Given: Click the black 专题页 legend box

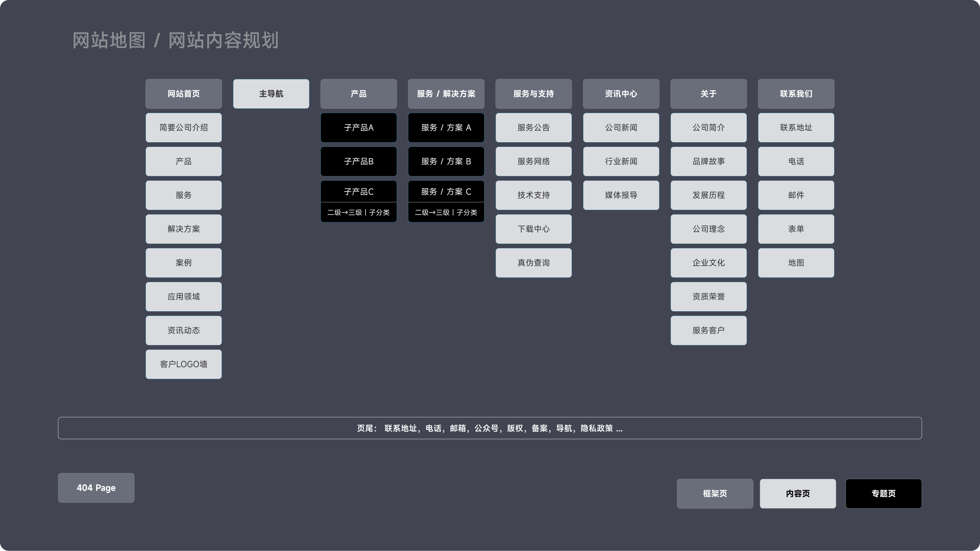Looking at the screenshot, I should (x=884, y=493).
